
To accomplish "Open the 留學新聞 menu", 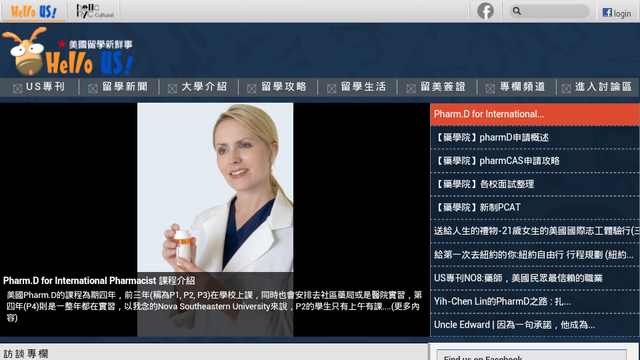I will 125,87.
